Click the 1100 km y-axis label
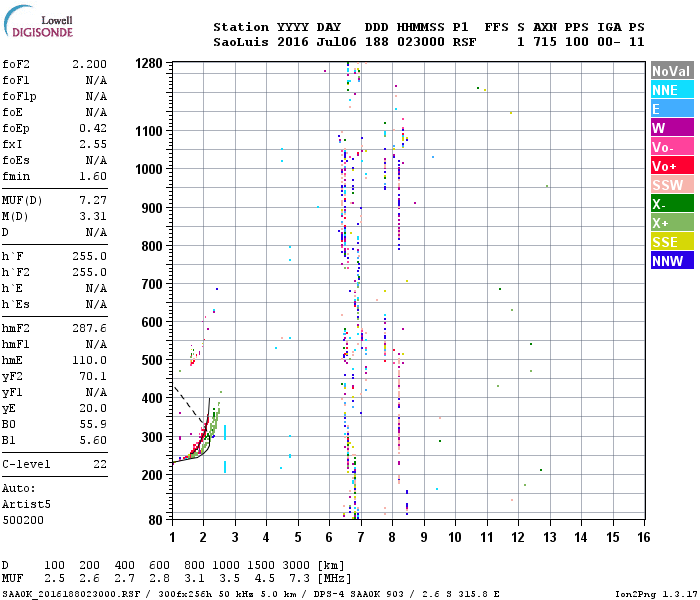Image resolution: width=700 pixels, height=600 pixels. pos(149,132)
